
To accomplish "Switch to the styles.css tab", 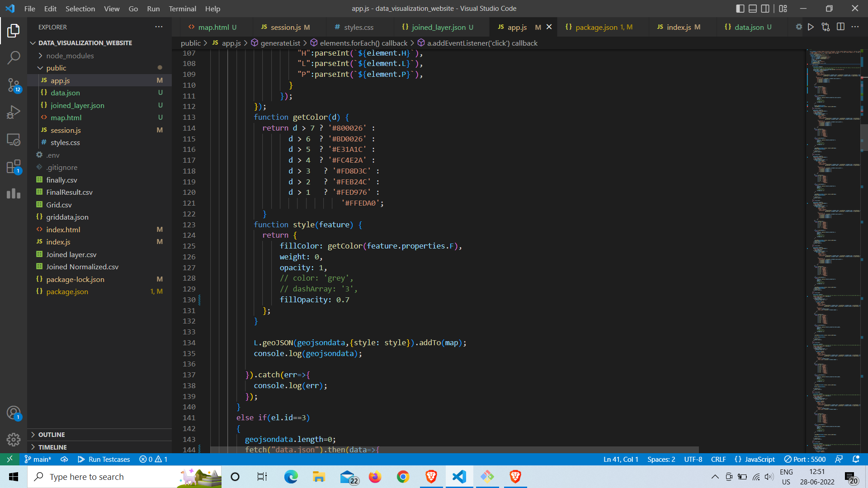I will tap(359, 27).
